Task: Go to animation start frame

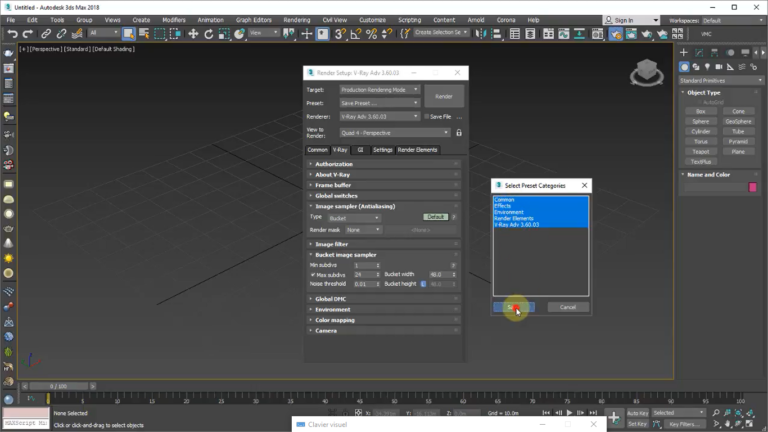Action: (546, 413)
